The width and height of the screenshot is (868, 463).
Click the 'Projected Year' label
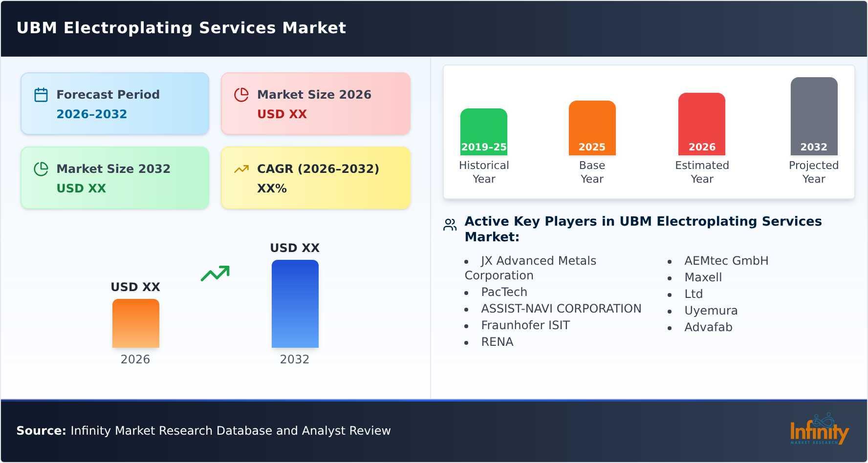pyautogui.click(x=814, y=172)
